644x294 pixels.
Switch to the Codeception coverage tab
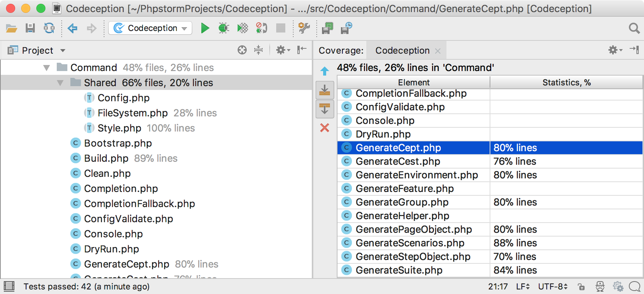(402, 50)
